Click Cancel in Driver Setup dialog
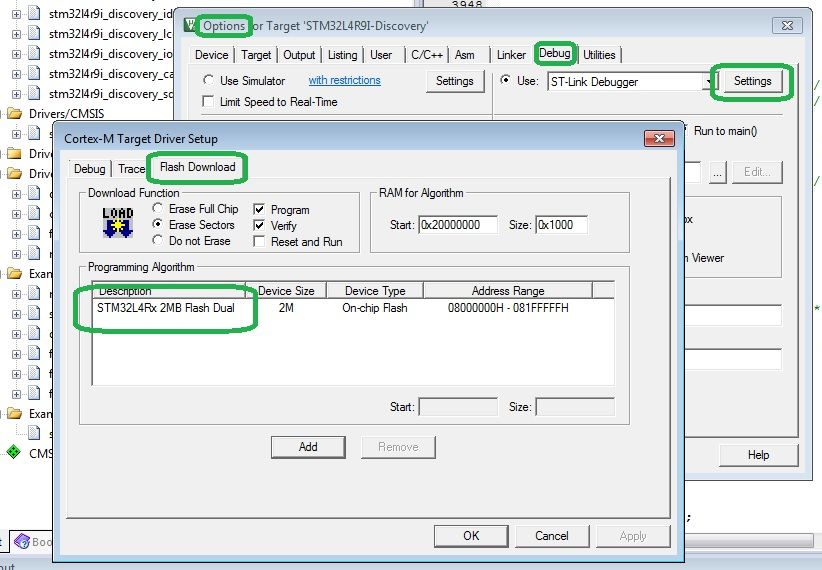Image resolution: width=822 pixels, height=570 pixels. pyautogui.click(x=551, y=535)
